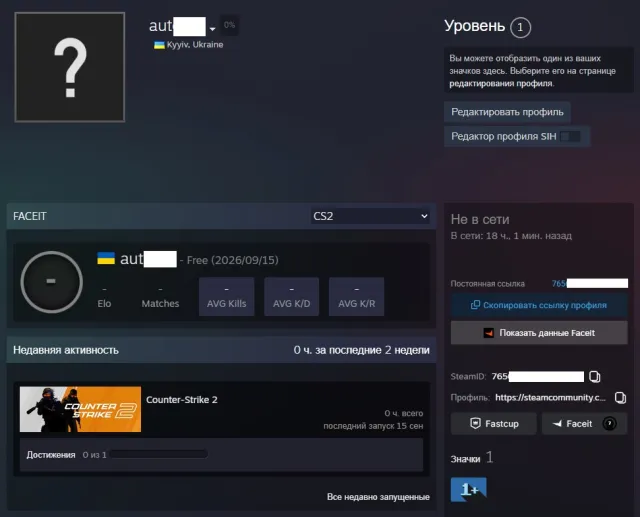This screenshot has width=640, height=517.
Task: Click the AVG Kills stat box
Action: 227,297
